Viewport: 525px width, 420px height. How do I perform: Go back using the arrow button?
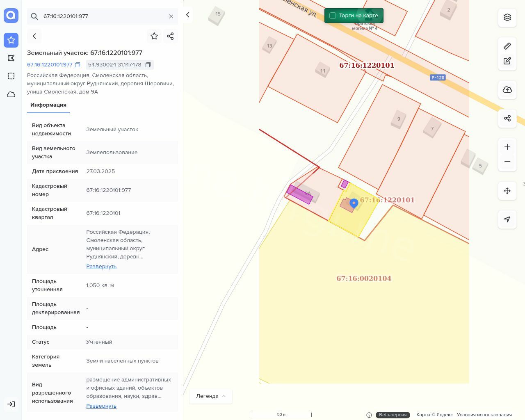(x=34, y=36)
